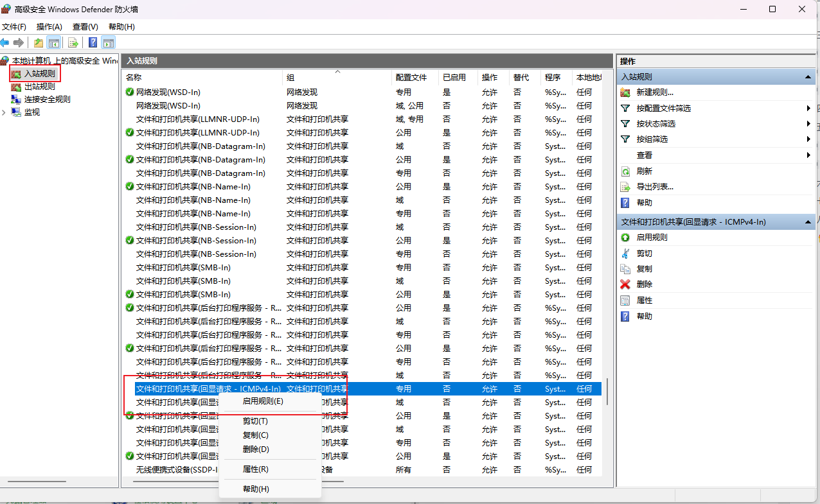The height and width of the screenshot is (504, 820).
Task: Click green check of 文件和打印机共享(NB-Session-In) 公用 rule
Action: 130,241
